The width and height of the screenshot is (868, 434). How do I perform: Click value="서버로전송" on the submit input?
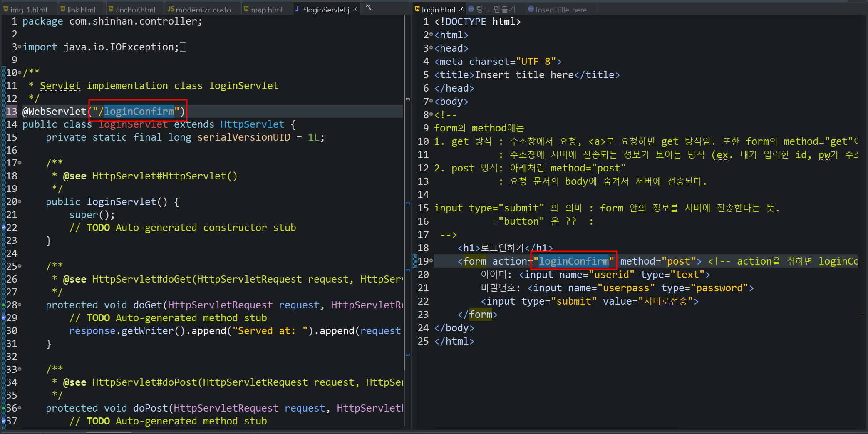[x=647, y=301]
